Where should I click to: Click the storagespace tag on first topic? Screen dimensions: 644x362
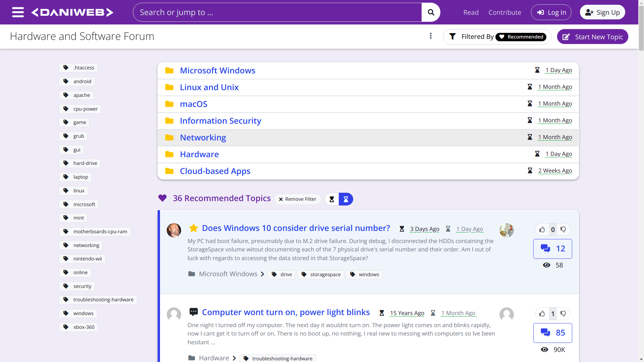(321, 275)
